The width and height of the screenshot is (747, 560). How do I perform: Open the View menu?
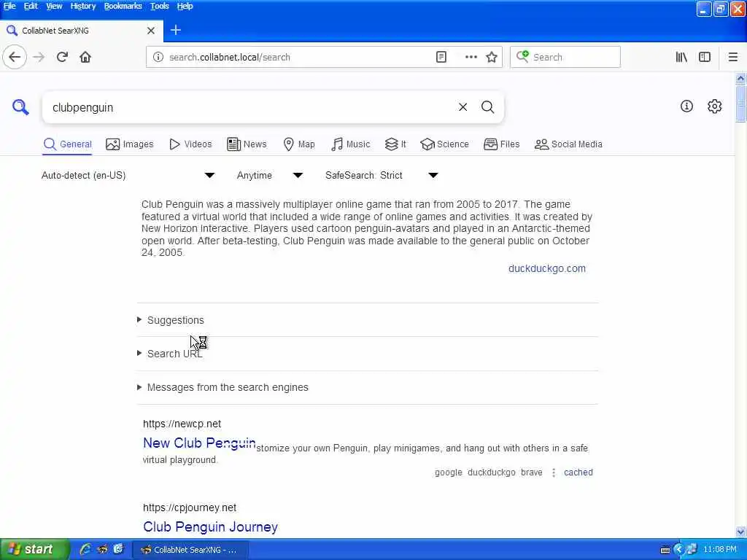coord(54,6)
